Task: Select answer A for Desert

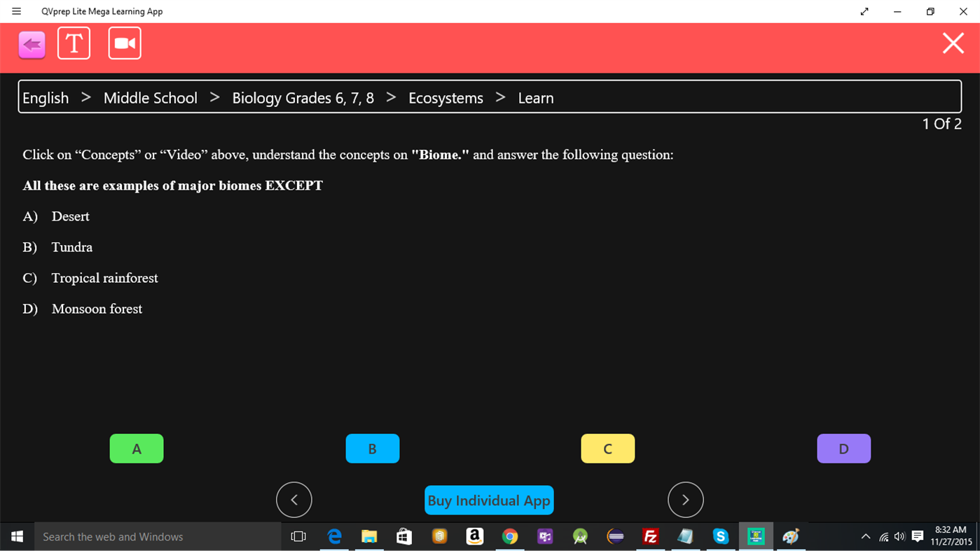Action: click(136, 448)
